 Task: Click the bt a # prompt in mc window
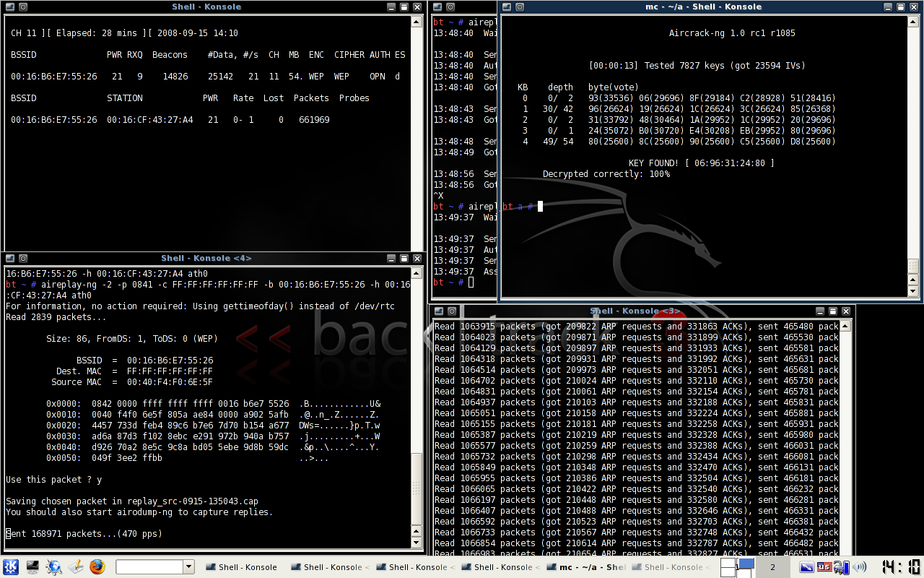(x=518, y=207)
